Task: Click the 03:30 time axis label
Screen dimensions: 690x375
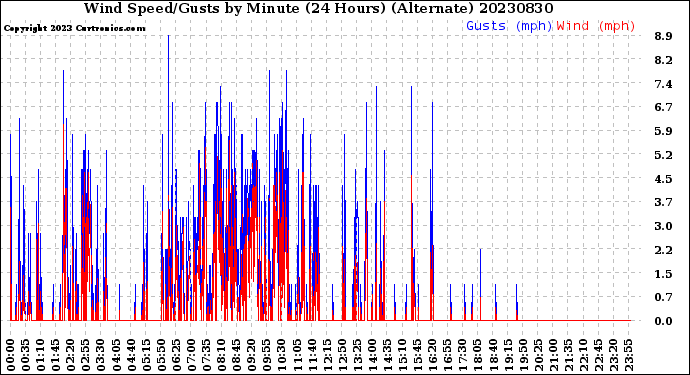Action: click(101, 355)
